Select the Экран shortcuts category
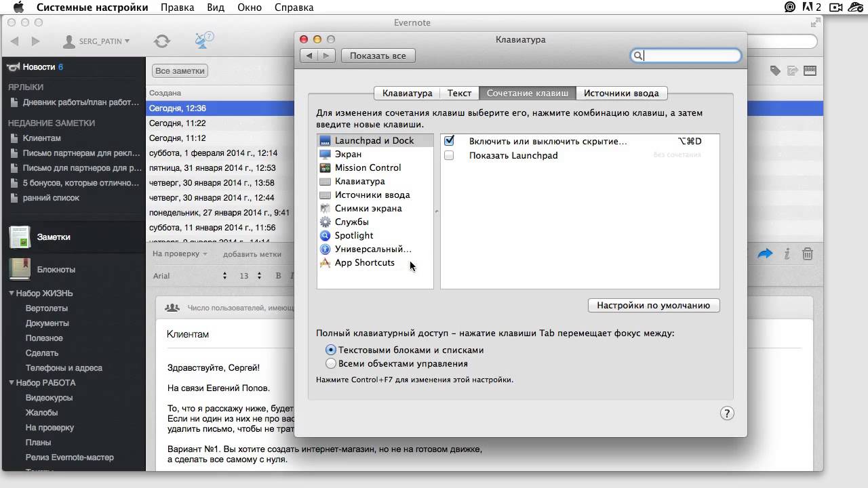 pyautogui.click(x=375, y=154)
